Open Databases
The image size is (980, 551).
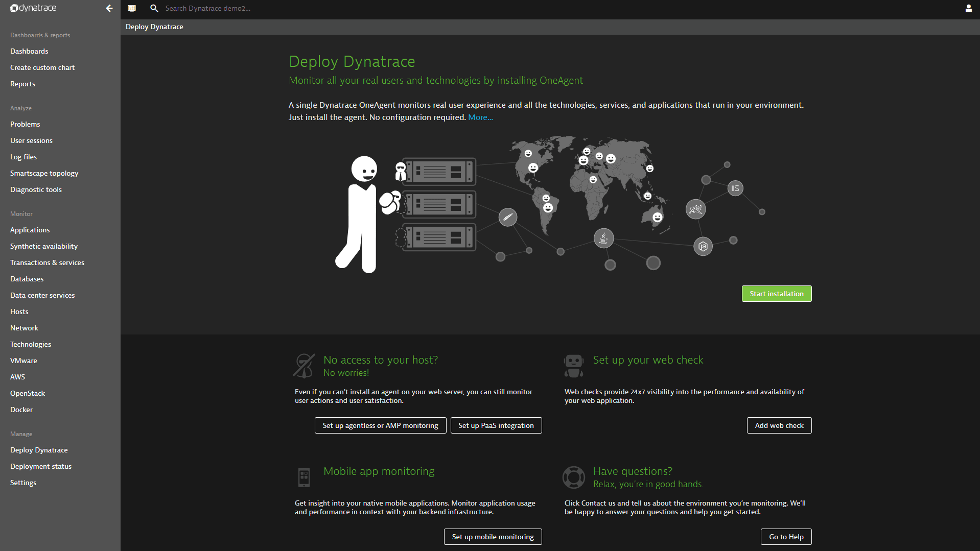pos(27,279)
